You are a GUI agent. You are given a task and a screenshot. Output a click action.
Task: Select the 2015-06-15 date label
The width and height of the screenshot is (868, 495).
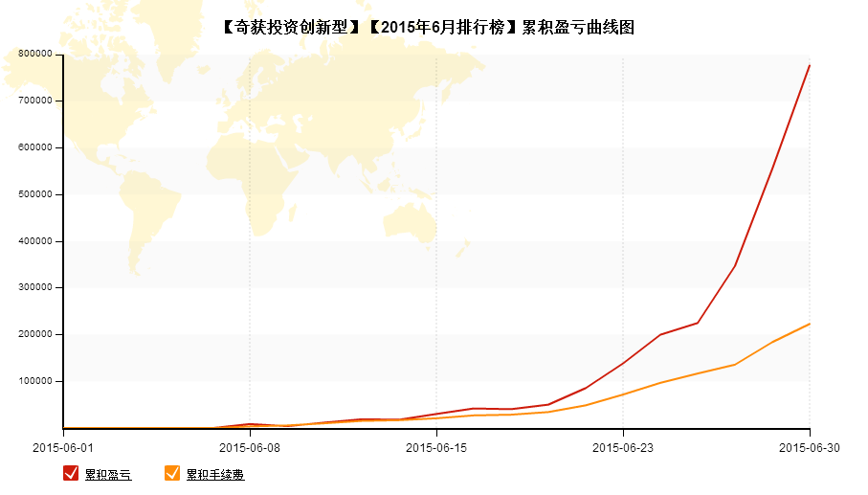[x=436, y=448]
